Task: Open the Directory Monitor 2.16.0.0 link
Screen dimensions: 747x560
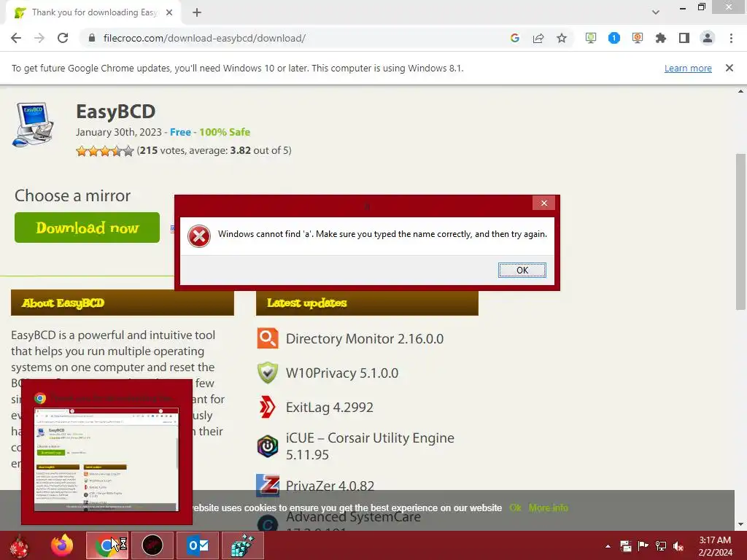Action: tap(365, 338)
